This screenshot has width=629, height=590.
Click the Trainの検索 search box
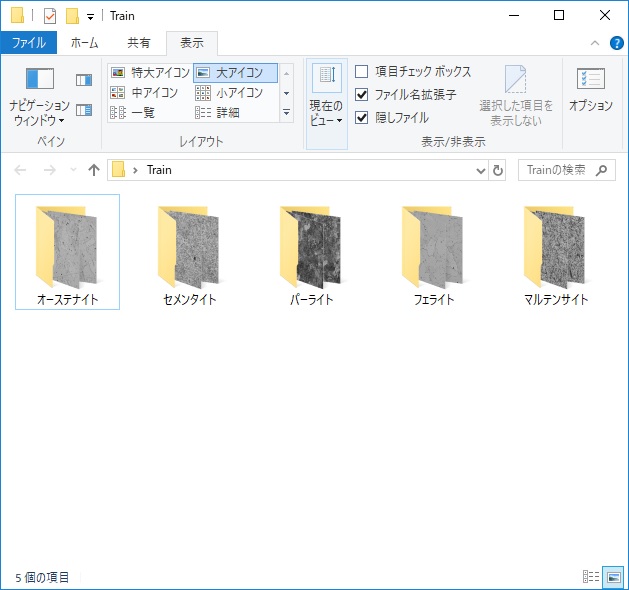(x=566, y=170)
